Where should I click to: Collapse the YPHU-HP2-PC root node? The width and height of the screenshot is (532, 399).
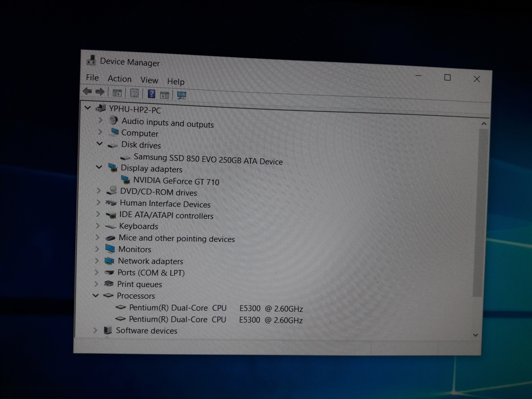pos(88,107)
